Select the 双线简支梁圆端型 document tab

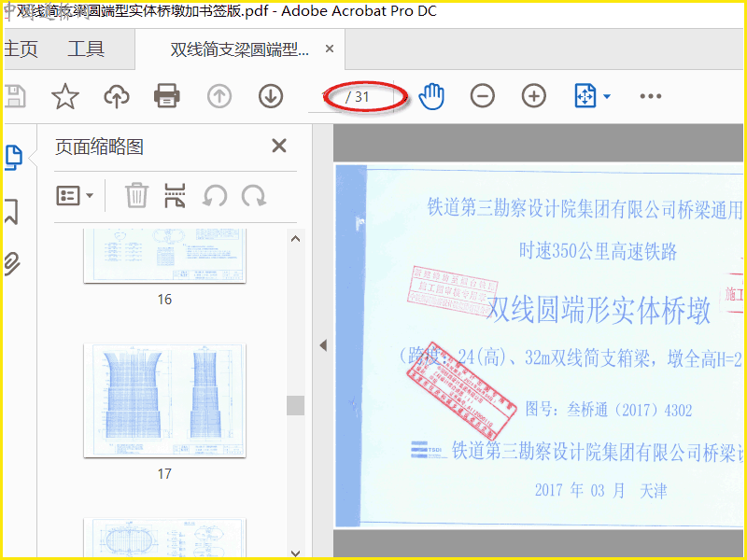pos(240,49)
